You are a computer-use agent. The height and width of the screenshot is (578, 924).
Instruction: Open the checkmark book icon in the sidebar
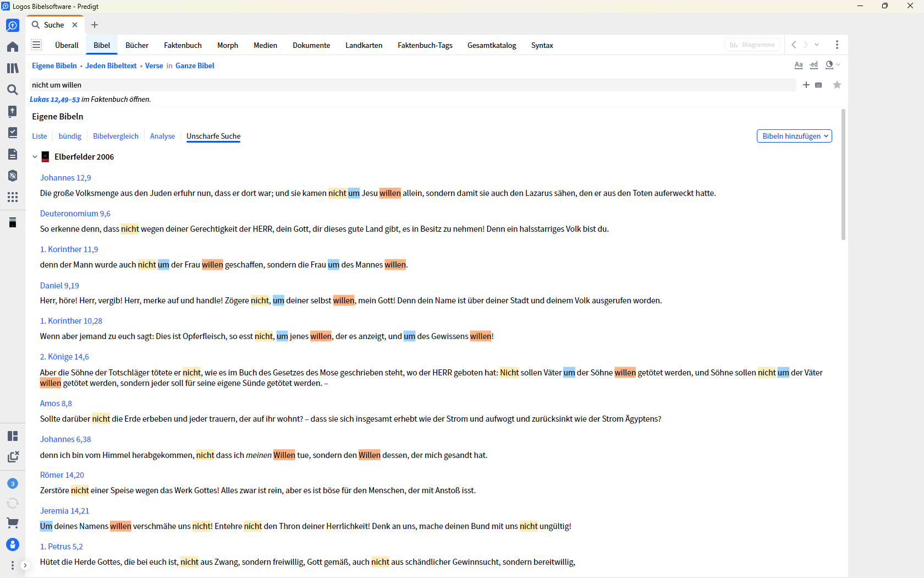click(13, 133)
